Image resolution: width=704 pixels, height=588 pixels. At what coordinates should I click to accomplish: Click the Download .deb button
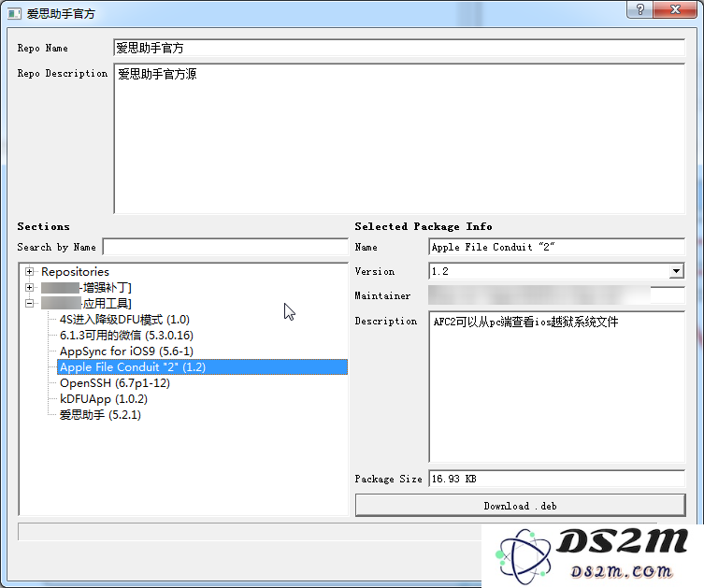(521, 506)
